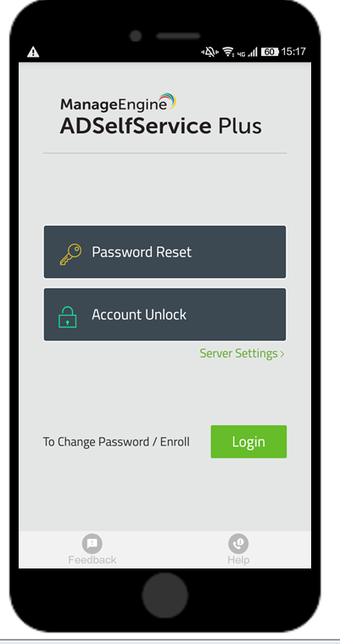Expand the chevron beside Server Settings
This screenshot has width=340, height=644.
pyautogui.click(x=282, y=354)
